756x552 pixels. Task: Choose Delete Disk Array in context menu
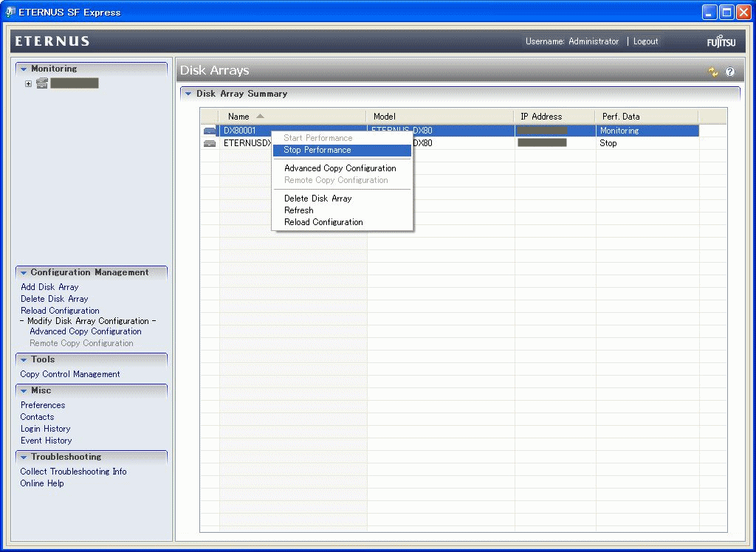[x=343, y=198]
